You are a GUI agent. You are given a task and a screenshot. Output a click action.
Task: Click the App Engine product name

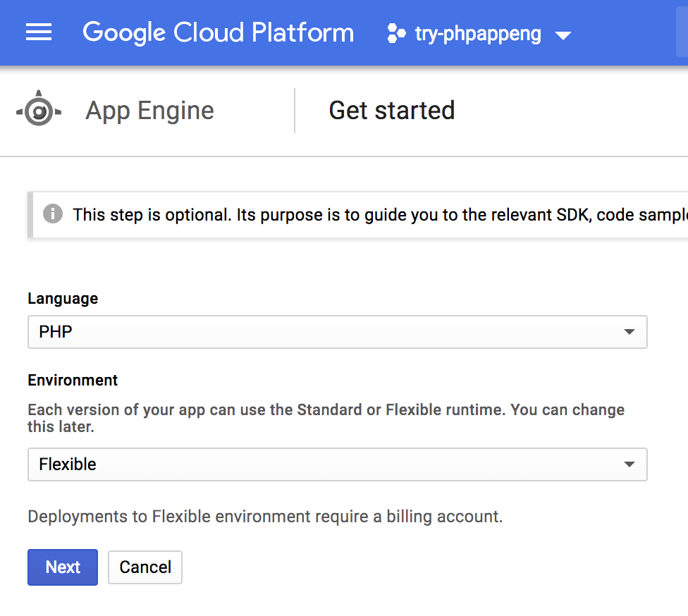[x=149, y=111]
